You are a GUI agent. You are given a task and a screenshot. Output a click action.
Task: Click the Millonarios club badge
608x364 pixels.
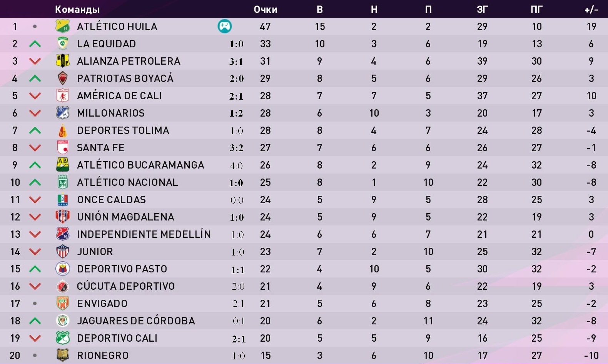click(x=63, y=113)
